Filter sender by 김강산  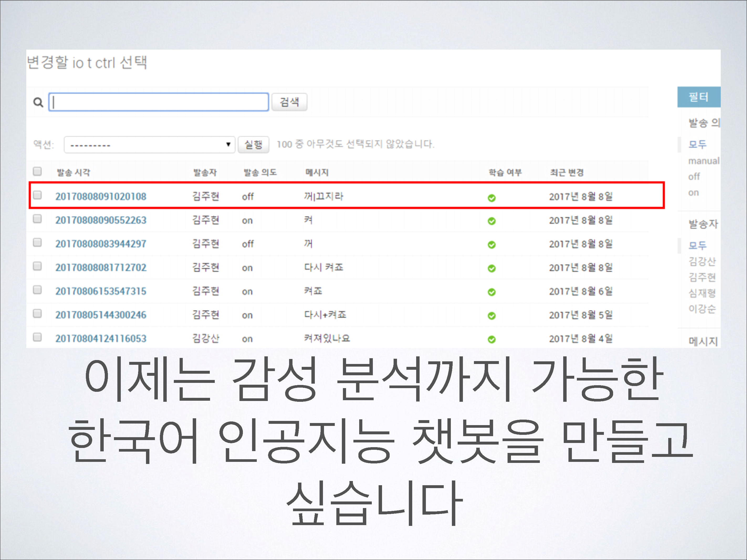click(702, 261)
